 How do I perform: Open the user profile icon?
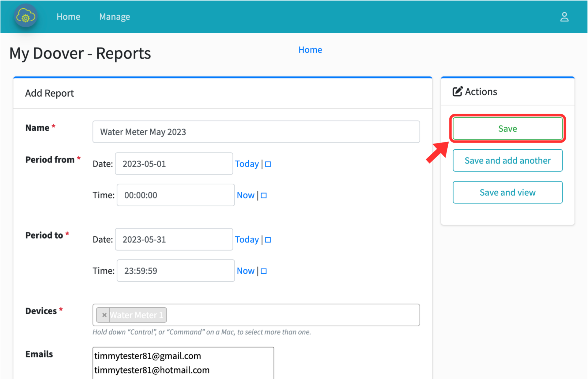pos(564,17)
